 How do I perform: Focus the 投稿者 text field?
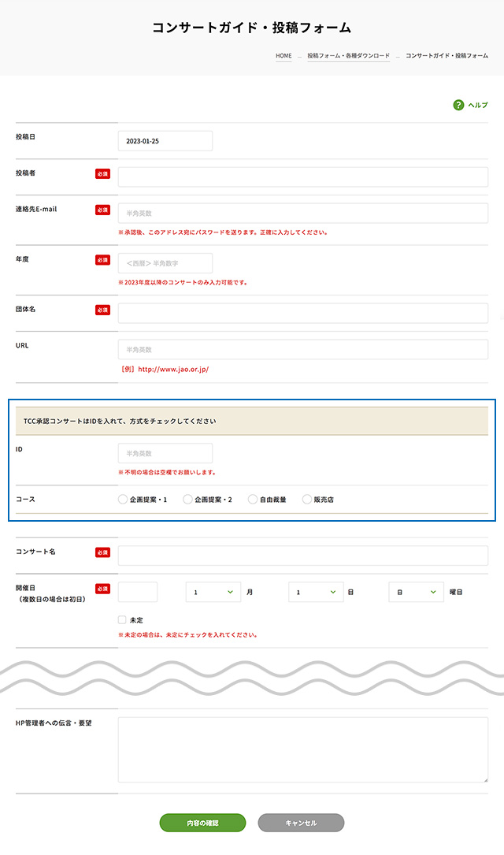(x=302, y=177)
